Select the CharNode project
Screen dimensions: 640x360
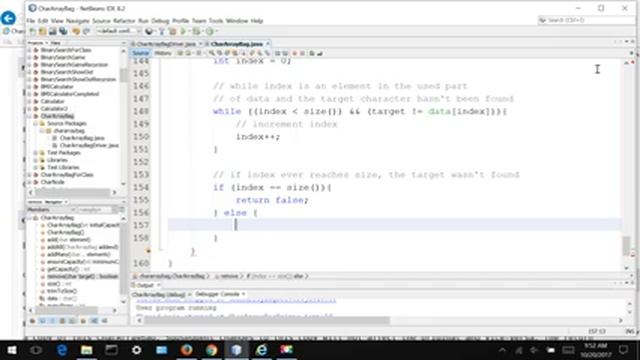pyautogui.click(x=52, y=182)
